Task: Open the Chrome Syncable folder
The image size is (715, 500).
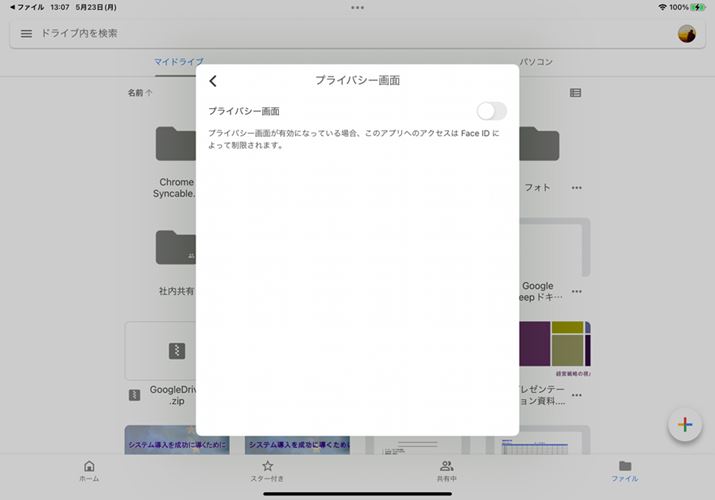Action: (x=176, y=144)
